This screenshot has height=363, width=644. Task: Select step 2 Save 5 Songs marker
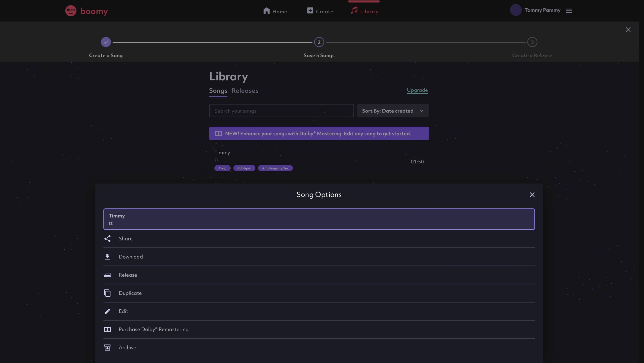click(319, 42)
